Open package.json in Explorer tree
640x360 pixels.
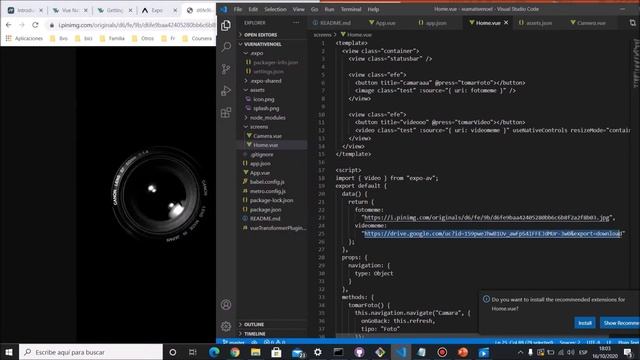click(x=265, y=209)
